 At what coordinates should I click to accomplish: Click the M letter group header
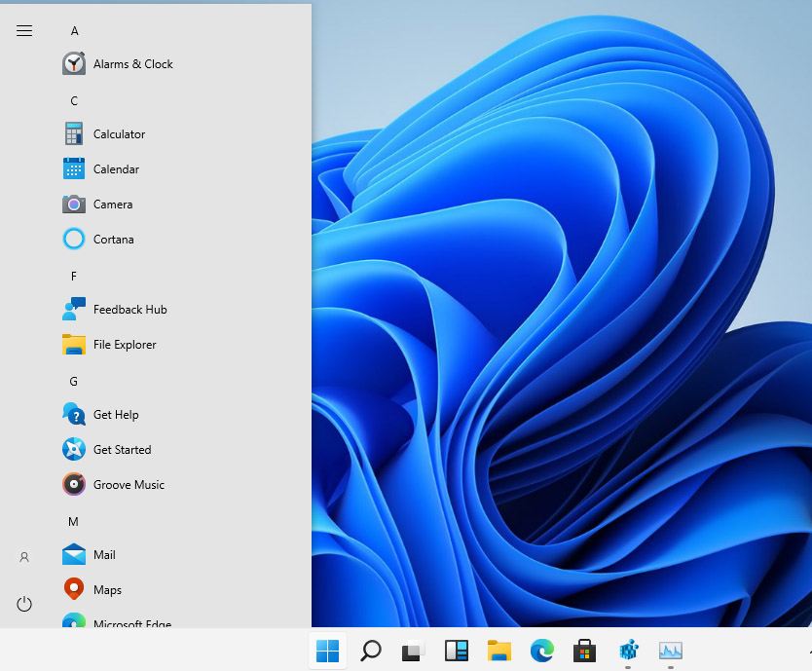pos(74,522)
